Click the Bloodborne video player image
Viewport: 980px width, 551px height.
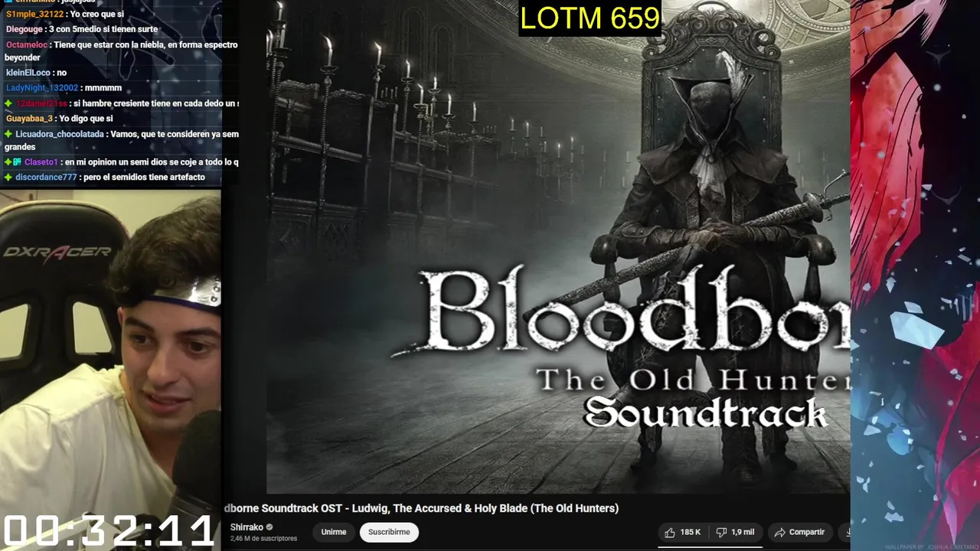(557, 246)
